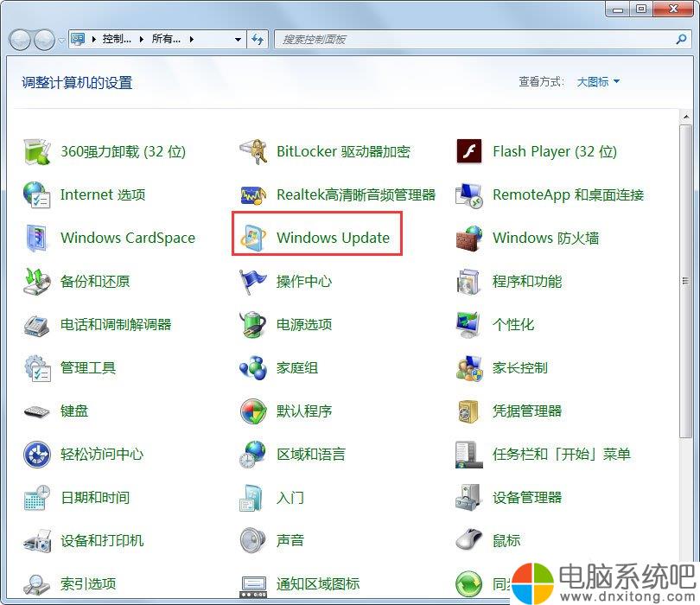Open the 家庭组 spheres icon

253,368
